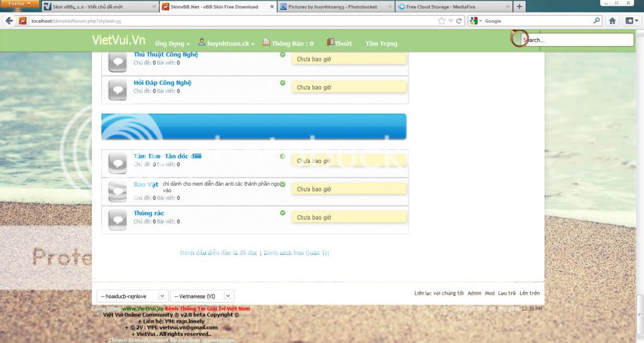Image resolution: width=644 pixels, height=343 pixels.
Task: Open the Rao Vặt forum
Action: pyautogui.click(x=146, y=184)
